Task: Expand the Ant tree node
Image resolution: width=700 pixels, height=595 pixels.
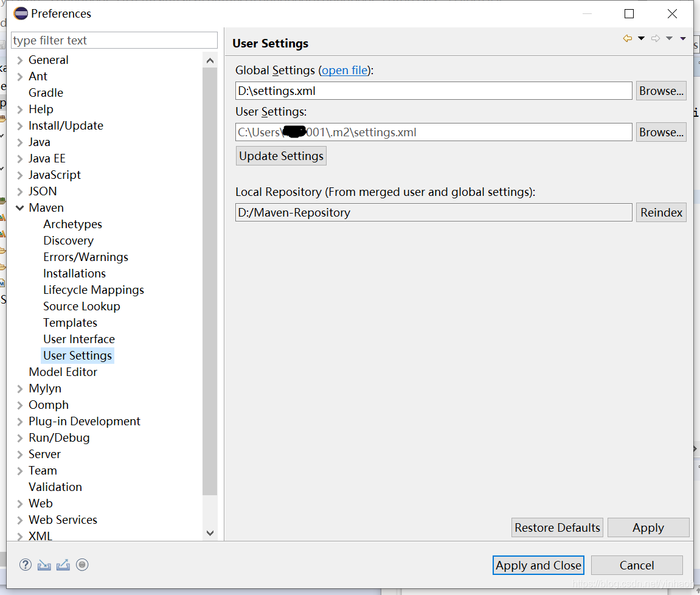Action: 19,77
